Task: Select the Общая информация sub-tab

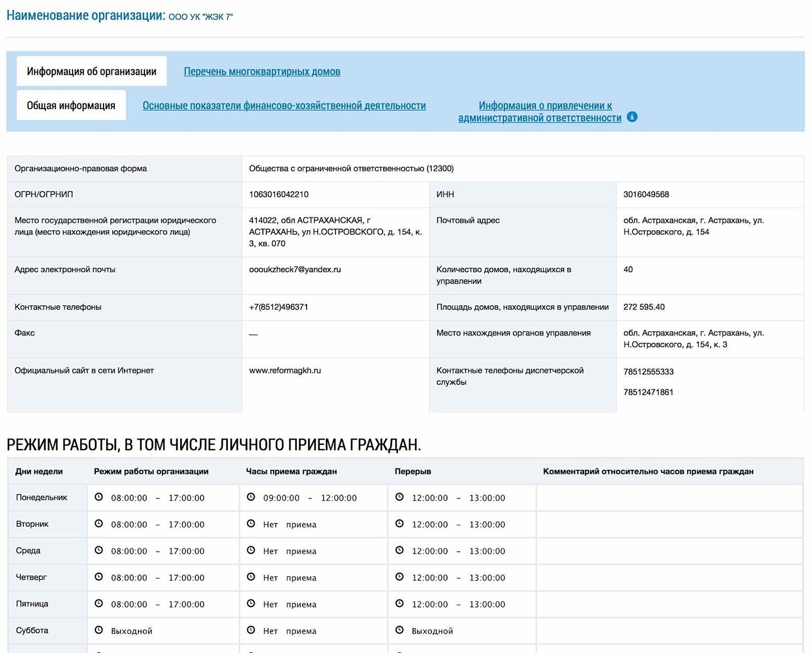Action: 71,105
